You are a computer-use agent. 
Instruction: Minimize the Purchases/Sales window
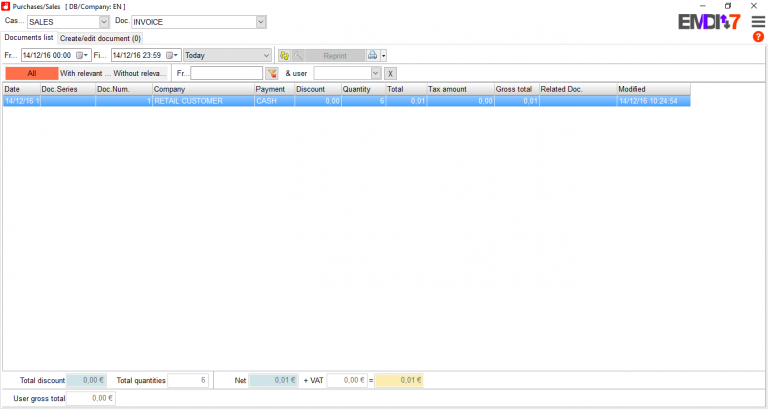pyautogui.click(x=703, y=6)
